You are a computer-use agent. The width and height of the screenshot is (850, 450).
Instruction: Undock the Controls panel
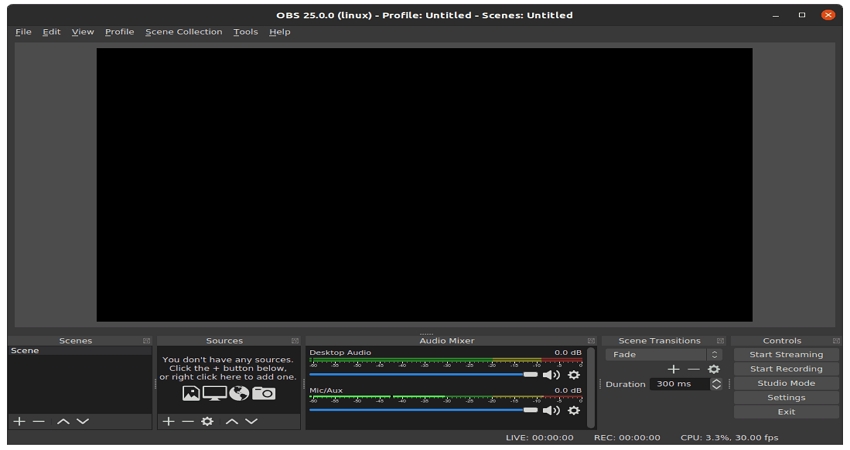tap(836, 340)
